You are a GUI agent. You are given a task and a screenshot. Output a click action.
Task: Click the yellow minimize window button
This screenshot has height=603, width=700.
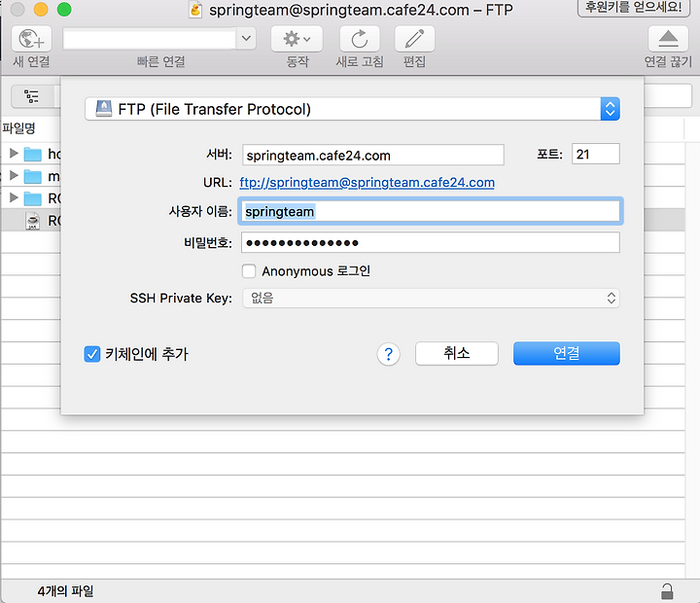pos(41,9)
